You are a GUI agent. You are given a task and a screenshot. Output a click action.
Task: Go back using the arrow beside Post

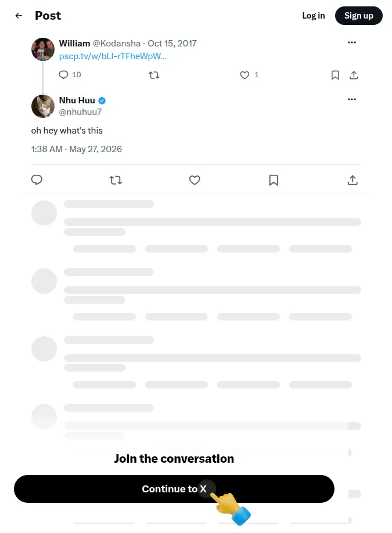(x=19, y=16)
